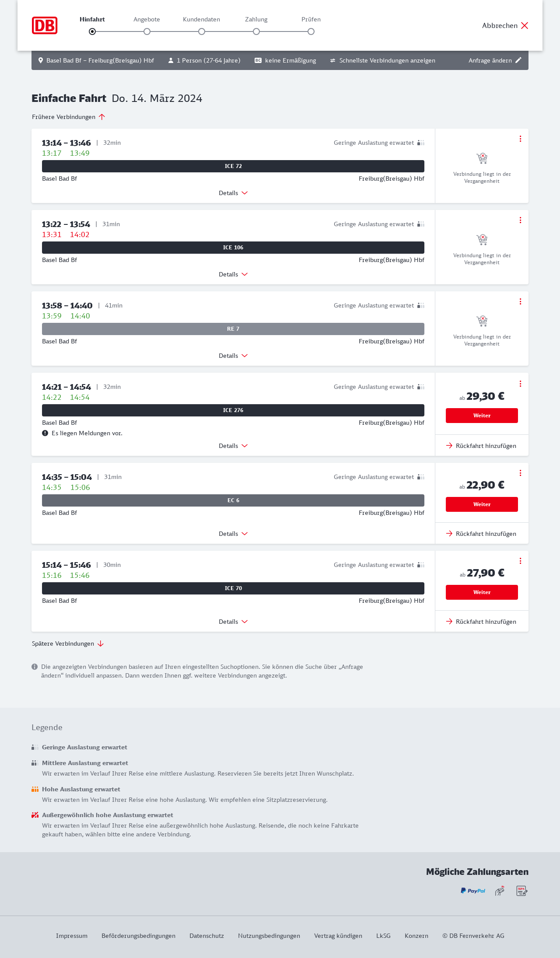Expand Details for the ICE 72 connection
This screenshot has width=560, height=958.
pyautogui.click(x=233, y=193)
